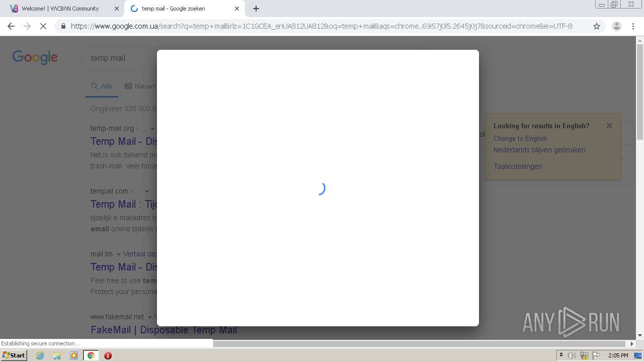Open Temp Mail result from temp-mail.org
This screenshot has height=362, width=644.
pos(124,141)
